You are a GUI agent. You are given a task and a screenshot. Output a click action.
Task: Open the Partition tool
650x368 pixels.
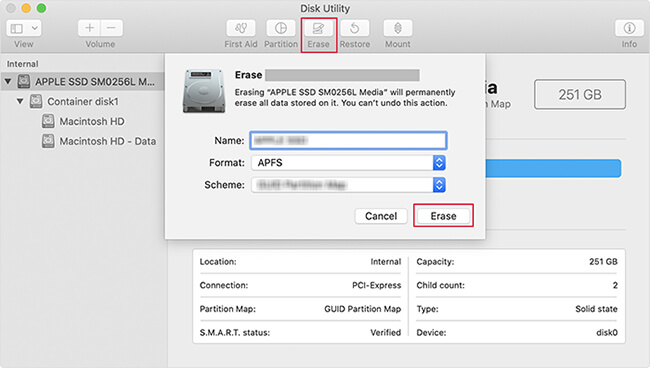point(281,28)
